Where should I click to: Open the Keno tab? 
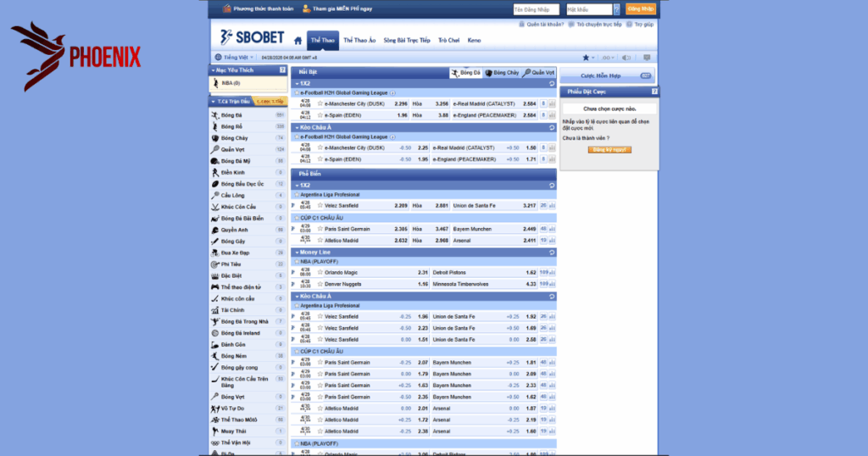(474, 41)
